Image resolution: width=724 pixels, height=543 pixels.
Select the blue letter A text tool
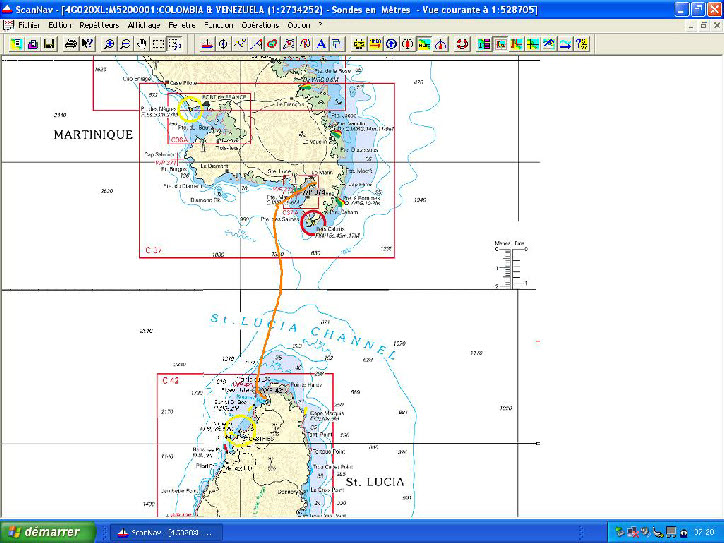pos(320,44)
